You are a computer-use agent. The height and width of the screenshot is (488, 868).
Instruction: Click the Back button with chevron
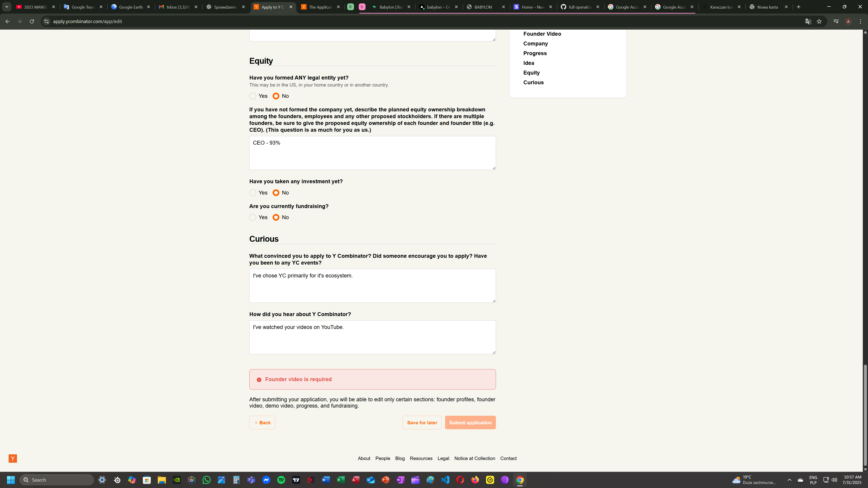[x=262, y=423]
